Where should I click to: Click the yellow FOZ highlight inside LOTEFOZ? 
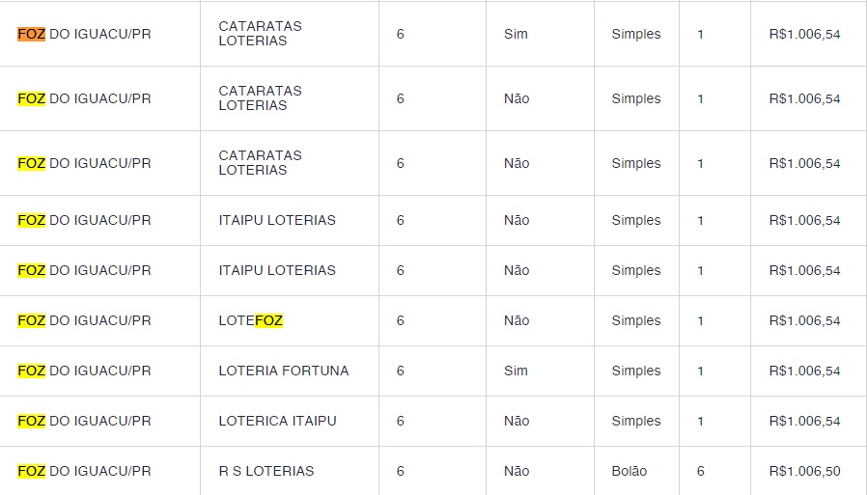coord(268,320)
